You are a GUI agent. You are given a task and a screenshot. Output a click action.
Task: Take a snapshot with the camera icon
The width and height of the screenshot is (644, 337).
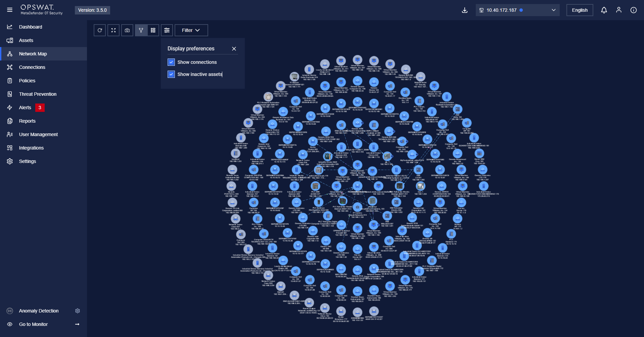[x=127, y=30]
